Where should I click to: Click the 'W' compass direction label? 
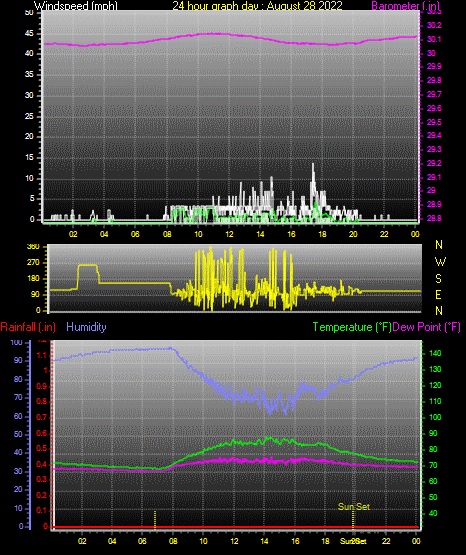440,262
